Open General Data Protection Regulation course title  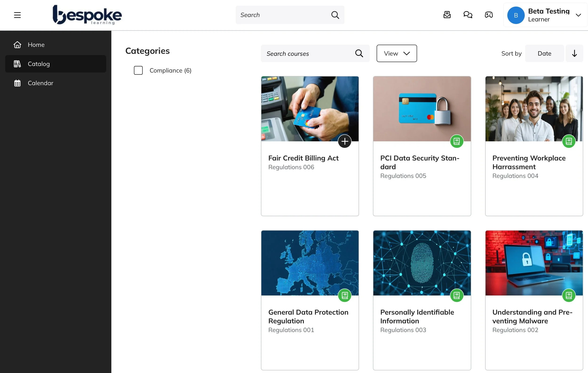click(308, 316)
